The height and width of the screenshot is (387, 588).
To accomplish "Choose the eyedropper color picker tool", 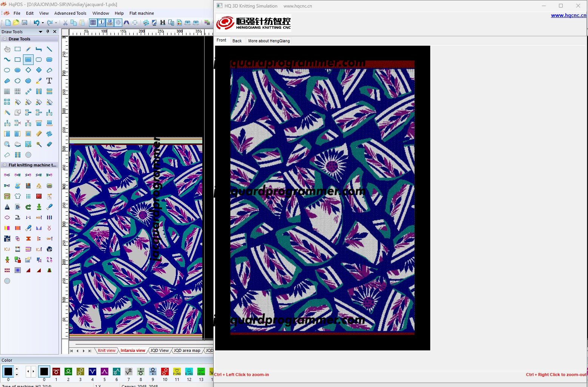I will point(39,81).
